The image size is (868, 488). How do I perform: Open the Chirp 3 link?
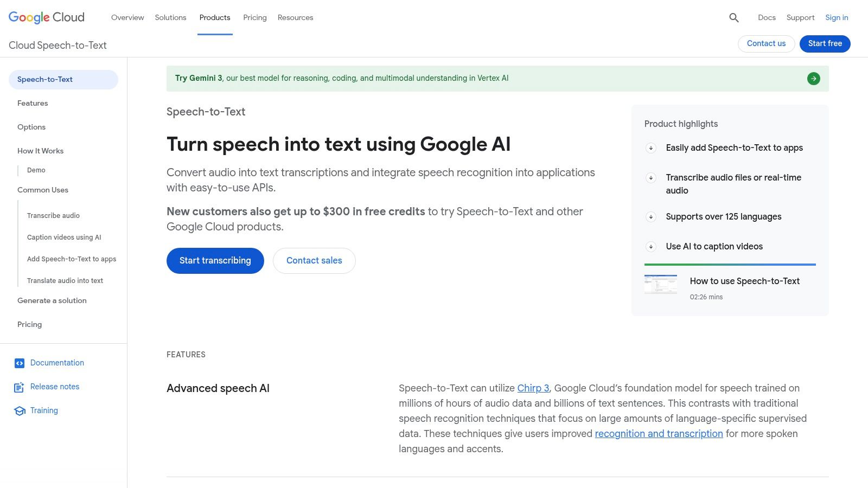533,388
